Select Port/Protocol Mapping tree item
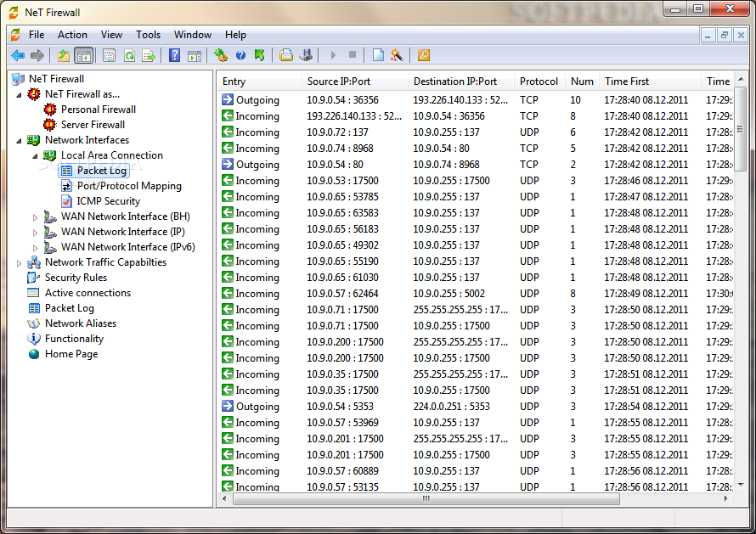The image size is (756, 534). (x=129, y=186)
